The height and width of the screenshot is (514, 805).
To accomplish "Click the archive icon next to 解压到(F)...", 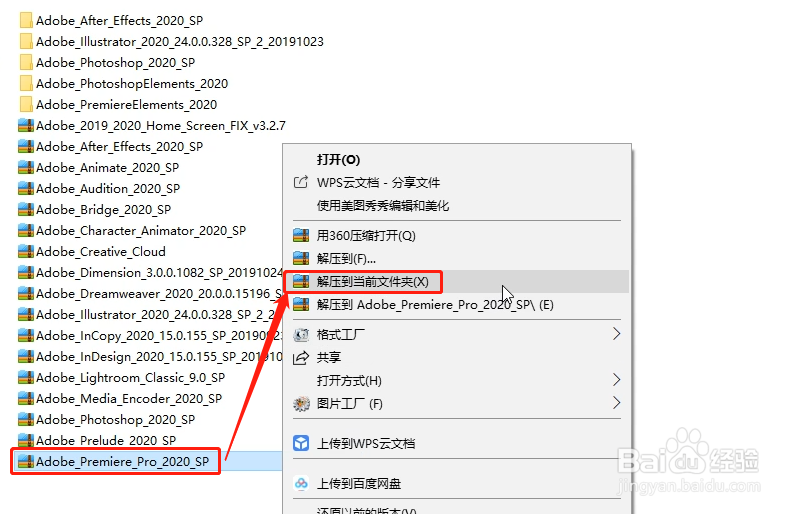I will coord(301,258).
